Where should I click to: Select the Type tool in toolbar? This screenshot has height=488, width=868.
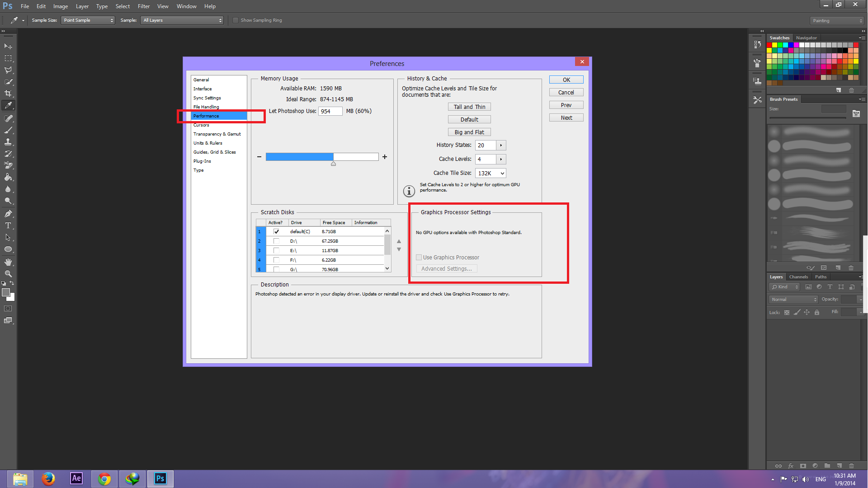tap(8, 226)
